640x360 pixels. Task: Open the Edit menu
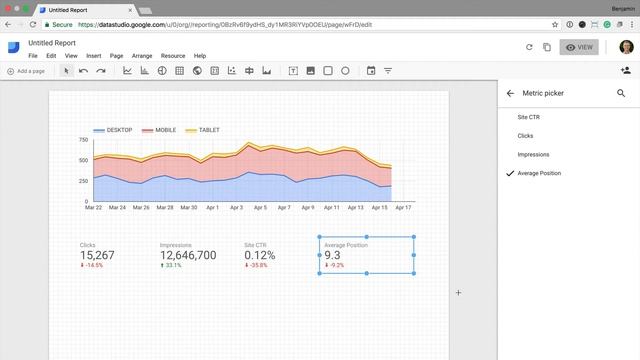click(51, 56)
